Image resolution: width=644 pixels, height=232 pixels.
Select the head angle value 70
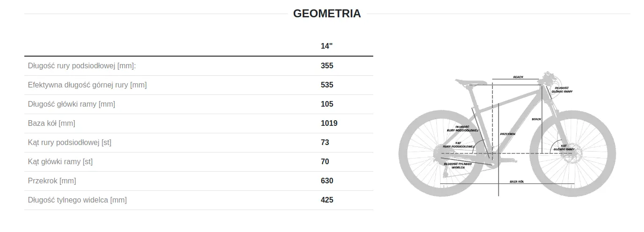(325, 162)
